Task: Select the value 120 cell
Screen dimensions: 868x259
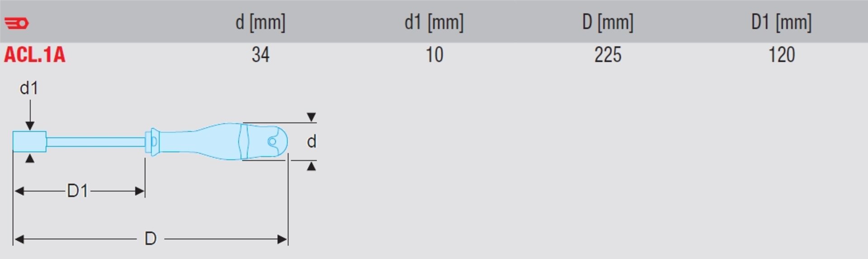Action: [x=782, y=55]
